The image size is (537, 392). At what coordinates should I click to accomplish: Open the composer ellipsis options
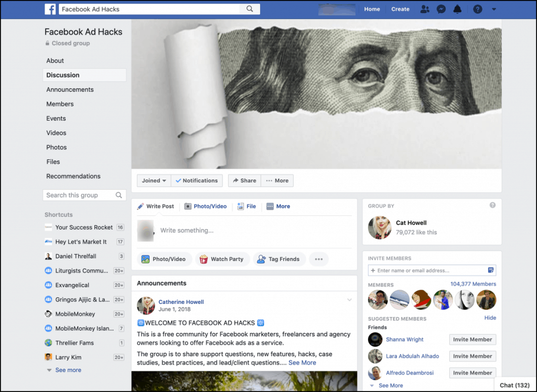(318, 259)
